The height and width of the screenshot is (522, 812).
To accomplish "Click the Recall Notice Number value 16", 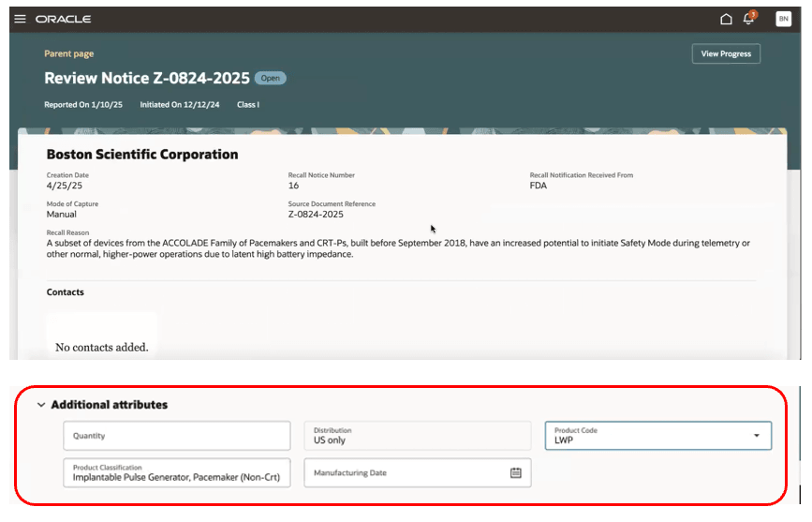I will tap(294, 186).
